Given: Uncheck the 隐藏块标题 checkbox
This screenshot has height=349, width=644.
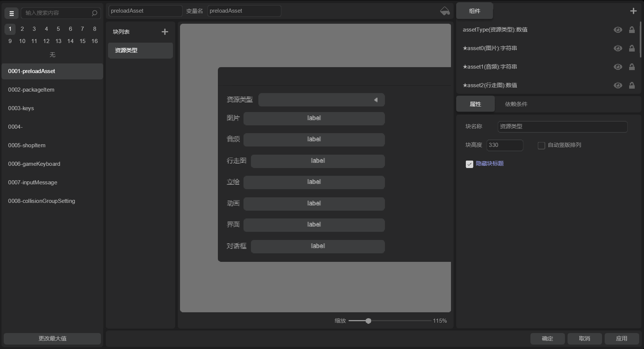Looking at the screenshot, I should tap(469, 164).
